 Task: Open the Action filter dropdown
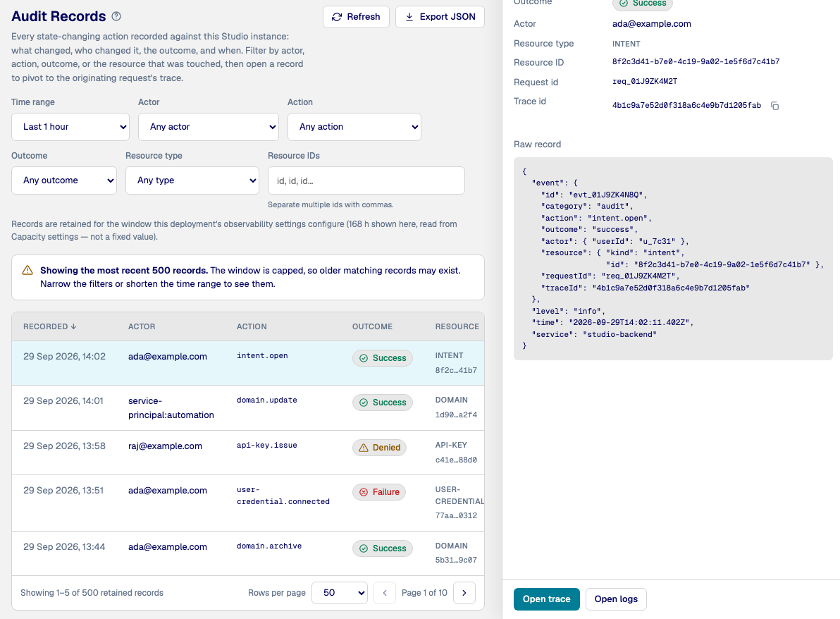[354, 127]
